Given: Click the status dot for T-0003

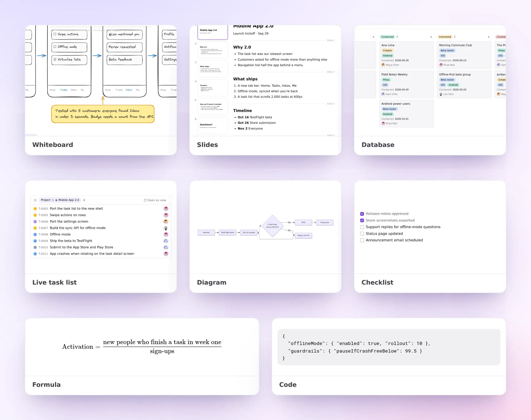Looking at the screenshot, I should [35, 209].
